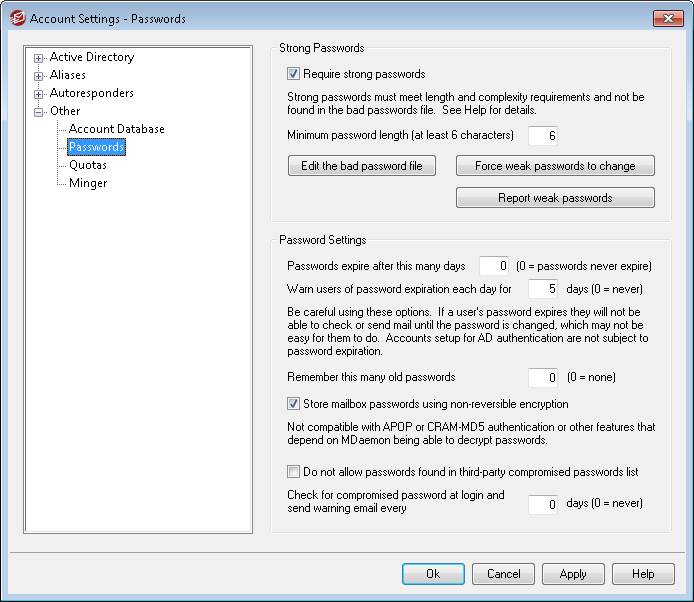694x602 pixels.
Task: Click the Apply button
Action: 573,574
